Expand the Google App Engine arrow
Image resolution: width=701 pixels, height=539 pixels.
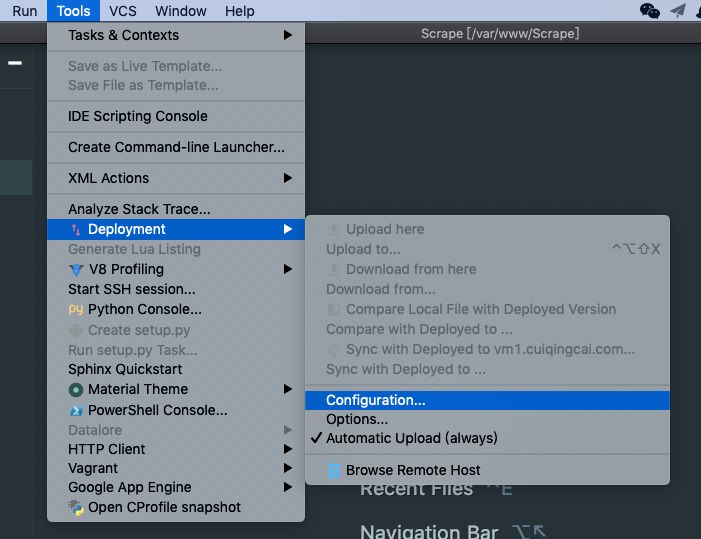[288, 487]
